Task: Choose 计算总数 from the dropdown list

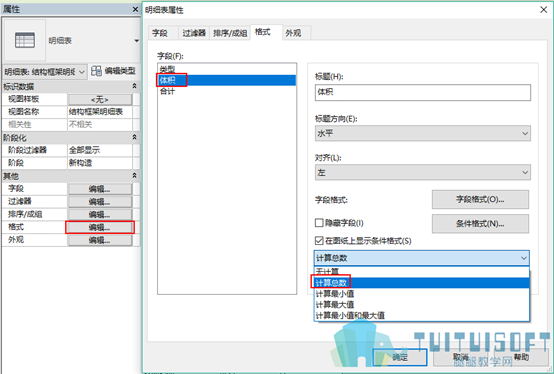Action: pos(422,283)
